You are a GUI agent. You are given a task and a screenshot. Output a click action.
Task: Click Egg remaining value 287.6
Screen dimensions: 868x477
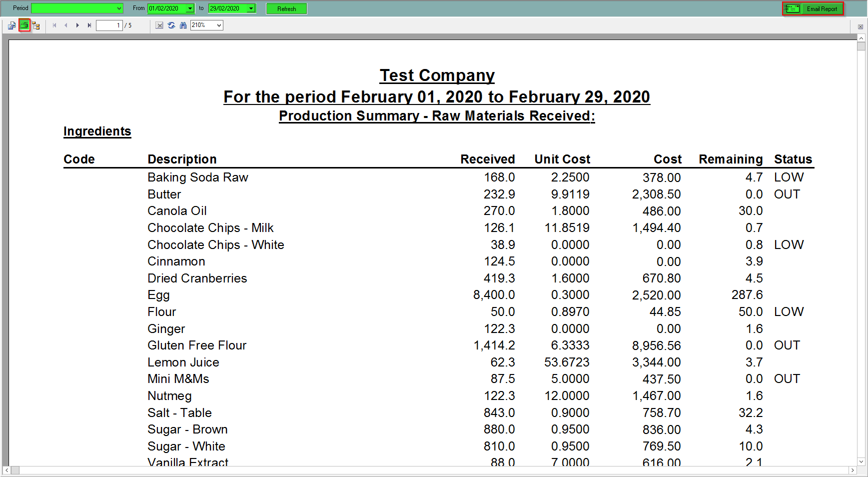748,295
